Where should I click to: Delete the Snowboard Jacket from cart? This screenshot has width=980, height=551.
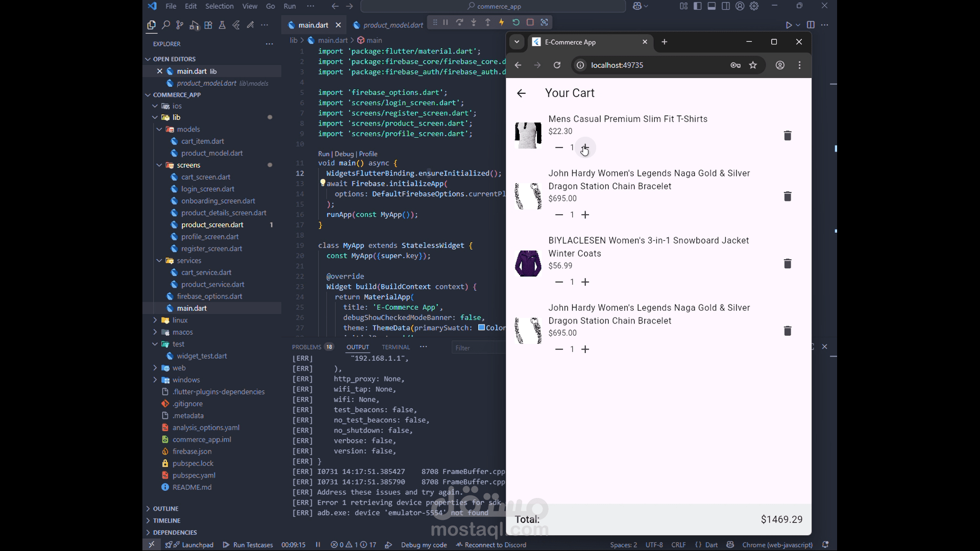click(787, 264)
